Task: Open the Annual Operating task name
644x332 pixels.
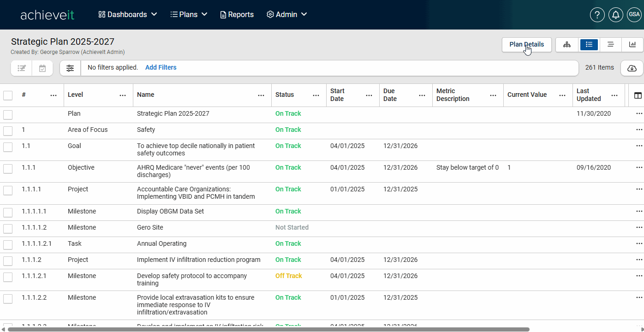Action: pos(161,243)
